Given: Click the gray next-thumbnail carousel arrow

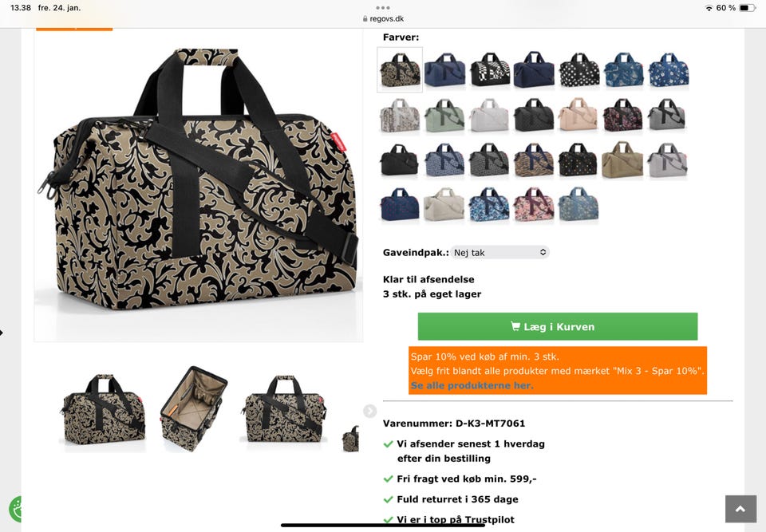Looking at the screenshot, I should (x=369, y=412).
